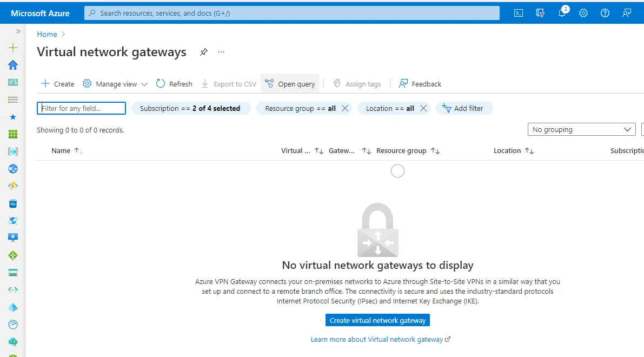This screenshot has width=644, height=357.
Task: Select the Favorites star icon in sidebar
Action: [12, 117]
